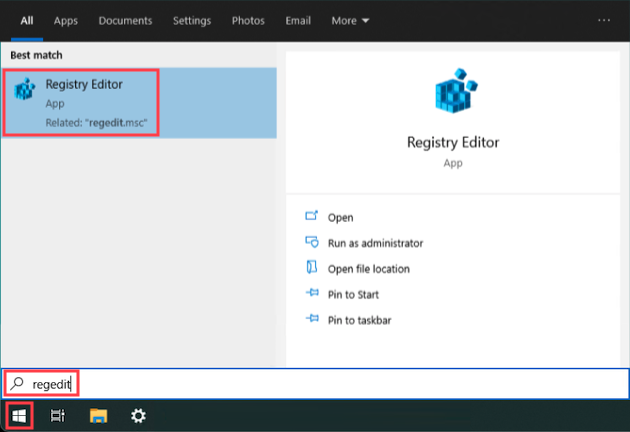Click the Registry Editor icon in Best match
The width and height of the screenshot is (630, 432).
click(25, 91)
